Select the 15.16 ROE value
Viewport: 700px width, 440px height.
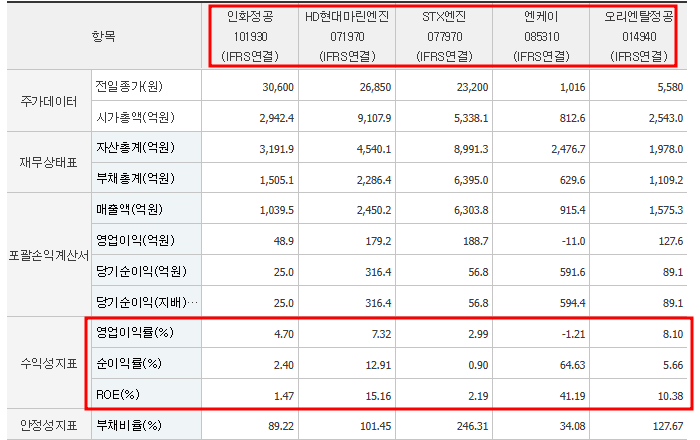[x=378, y=396]
